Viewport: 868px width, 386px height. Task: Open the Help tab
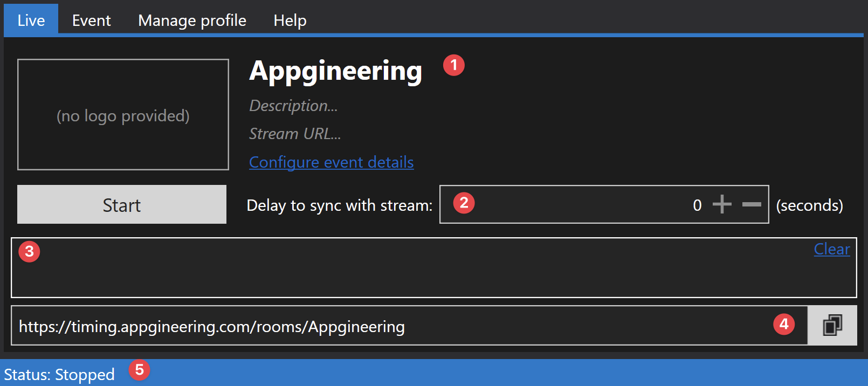point(290,20)
